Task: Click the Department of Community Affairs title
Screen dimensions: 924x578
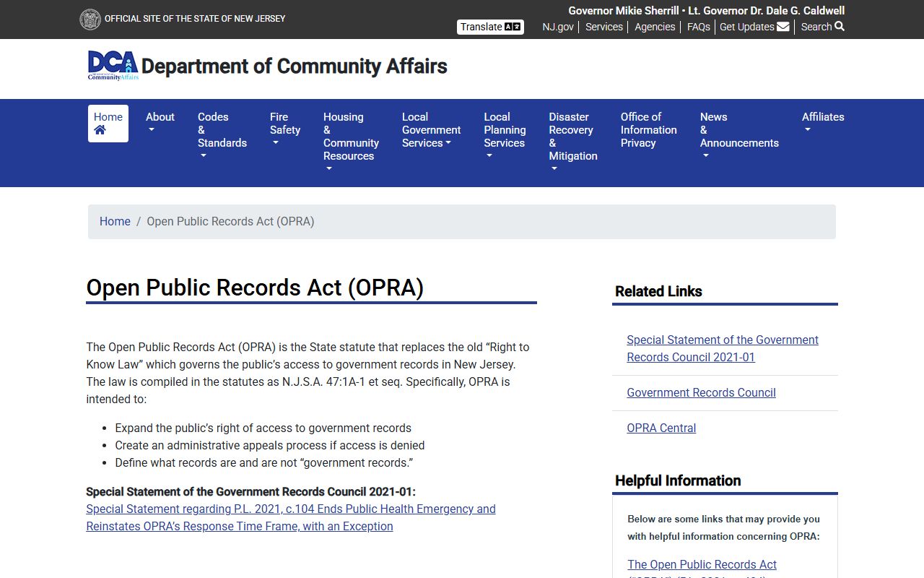Action: 295,66
